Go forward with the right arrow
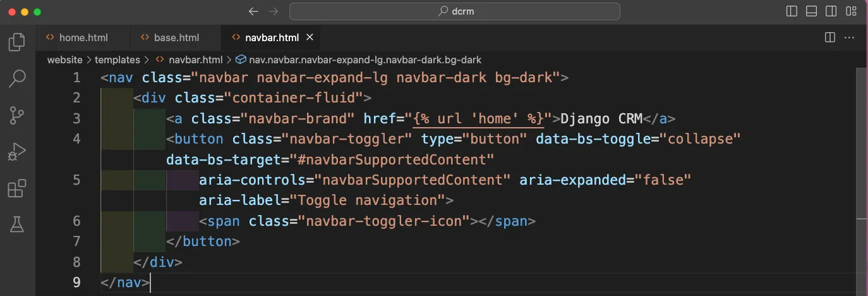This screenshot has width=868, height=296. 273,11
